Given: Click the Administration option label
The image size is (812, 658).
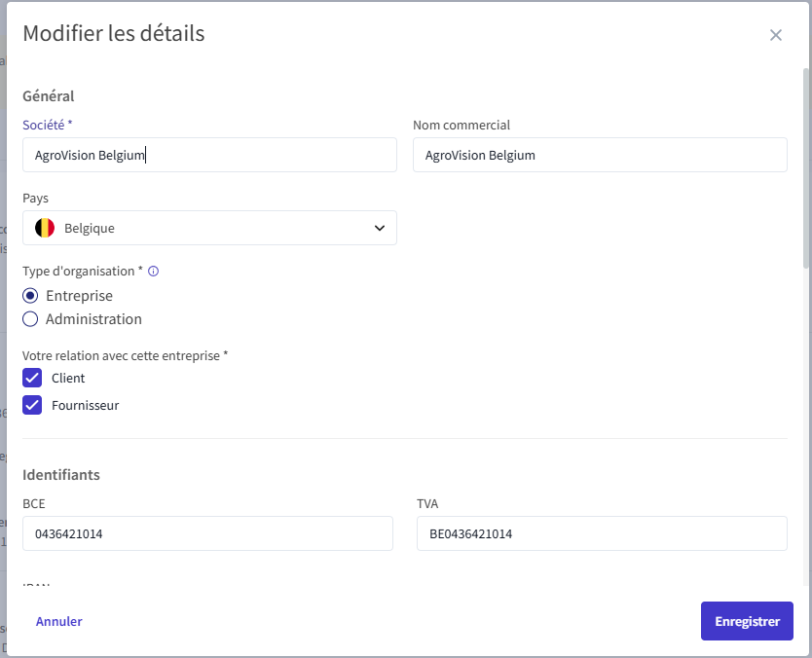Looking at the screenshot, I should (93, 319).
